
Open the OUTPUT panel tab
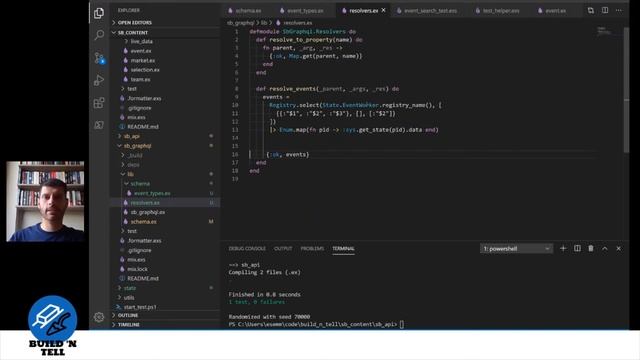pos(283,249)
